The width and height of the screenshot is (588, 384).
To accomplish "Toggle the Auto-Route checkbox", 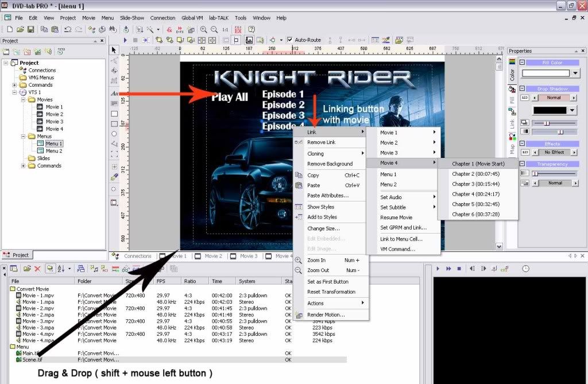I will [289, 40].
